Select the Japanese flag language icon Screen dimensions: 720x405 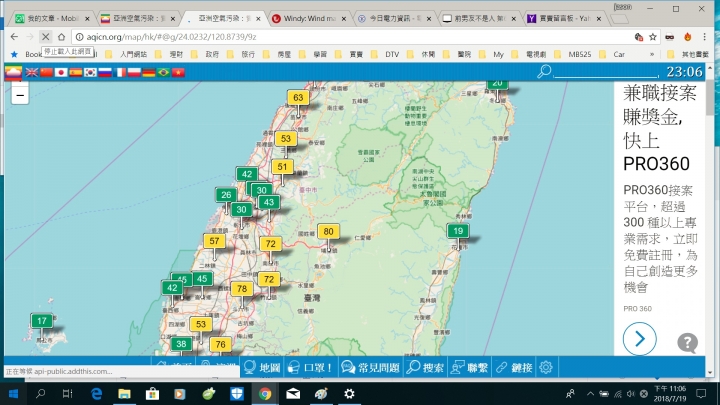[x=61, y=72]
